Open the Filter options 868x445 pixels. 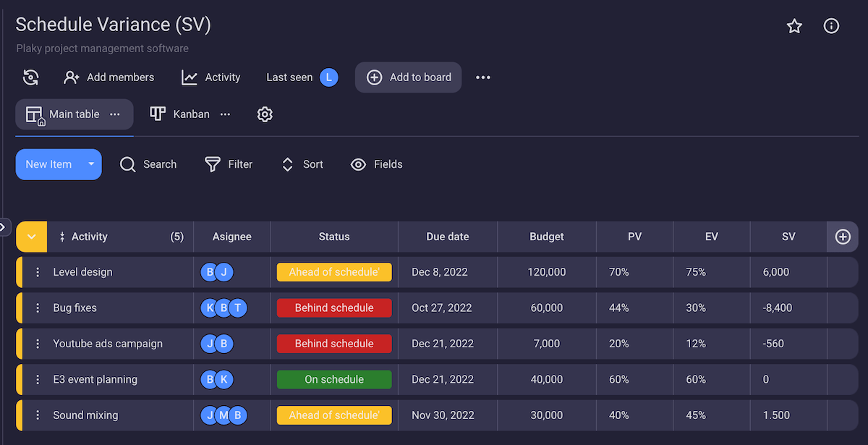[229, 164]
